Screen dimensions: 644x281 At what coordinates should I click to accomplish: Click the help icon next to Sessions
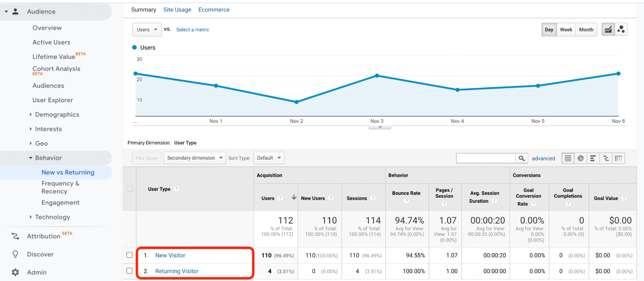(373, 198)
